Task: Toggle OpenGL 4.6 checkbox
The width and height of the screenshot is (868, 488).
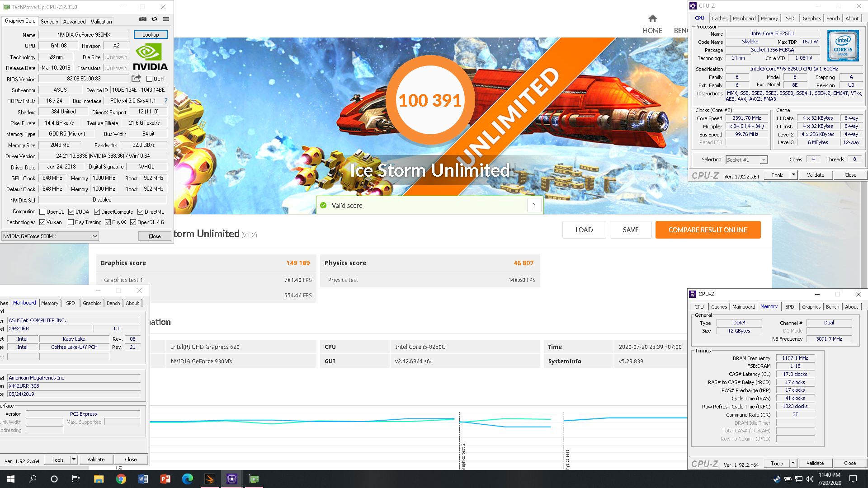Action: [133, 222]
